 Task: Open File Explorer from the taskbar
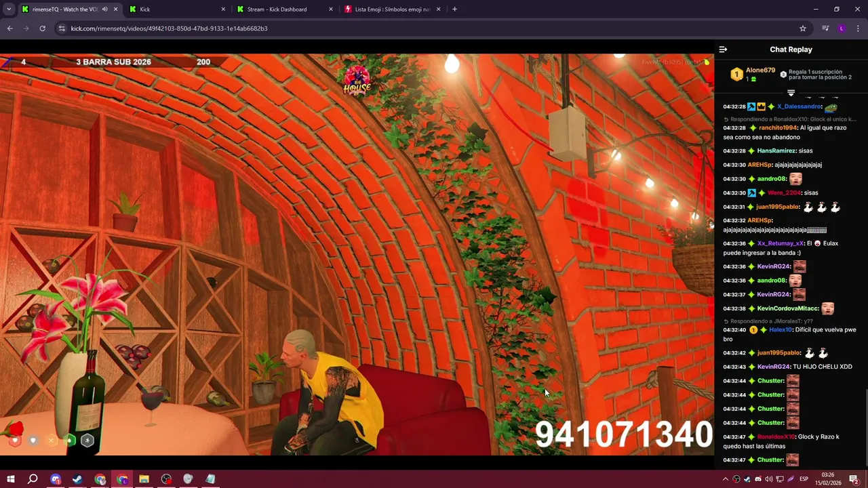click(x=144, y=479)
